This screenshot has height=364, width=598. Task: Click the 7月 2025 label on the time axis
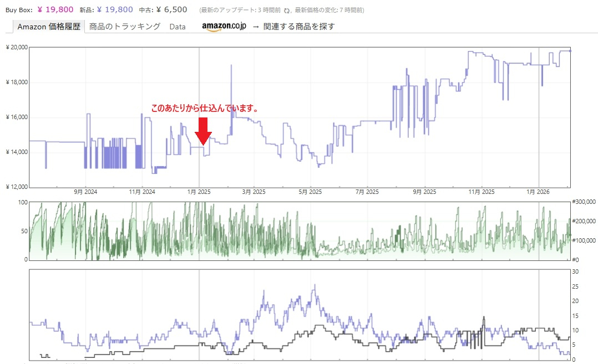point(367,192)
